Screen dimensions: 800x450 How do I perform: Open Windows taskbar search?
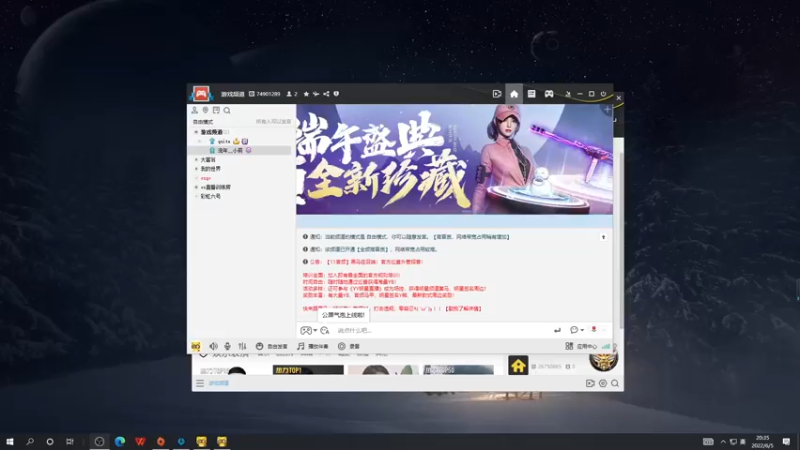click(30, 441)
